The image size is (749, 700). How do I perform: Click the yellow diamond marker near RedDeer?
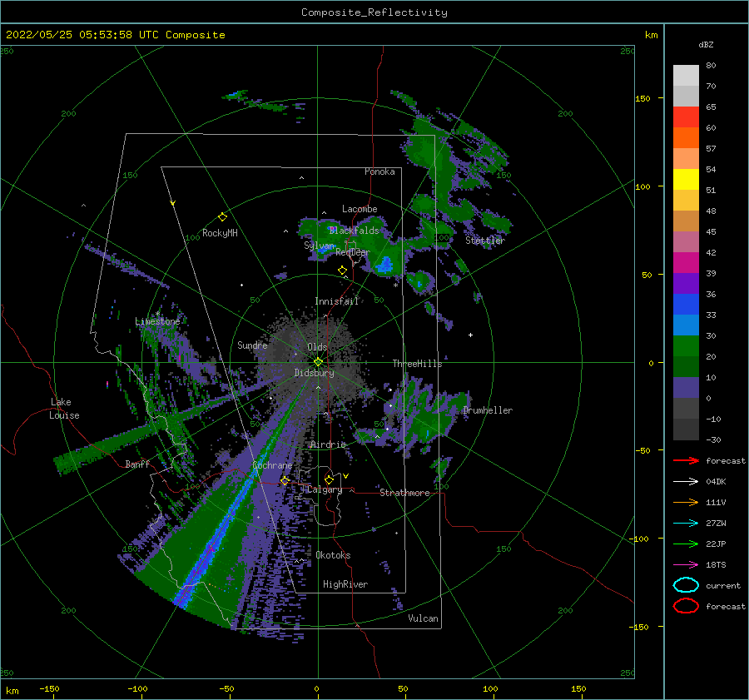[x=342, y=271]
